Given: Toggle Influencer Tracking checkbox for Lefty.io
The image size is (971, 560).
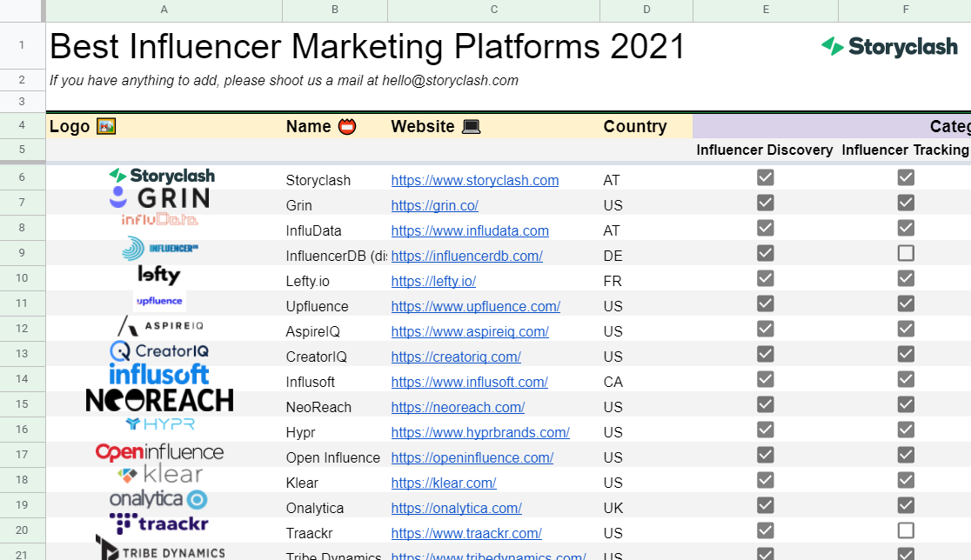Looking at the screenshot, I should (x=906, y=278).
